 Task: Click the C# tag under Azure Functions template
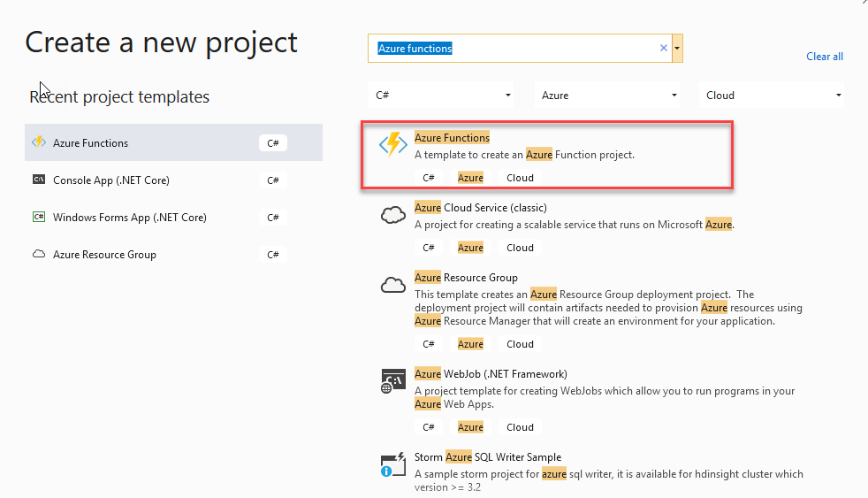coord(429,178)
